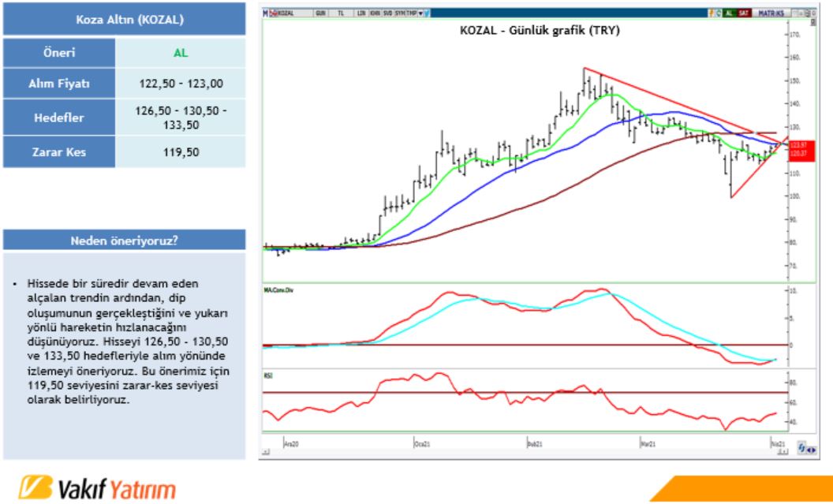The height and width of the screenshot is (504, 833).
Task: Click the MATRIKS logo button
Action: 771,13
